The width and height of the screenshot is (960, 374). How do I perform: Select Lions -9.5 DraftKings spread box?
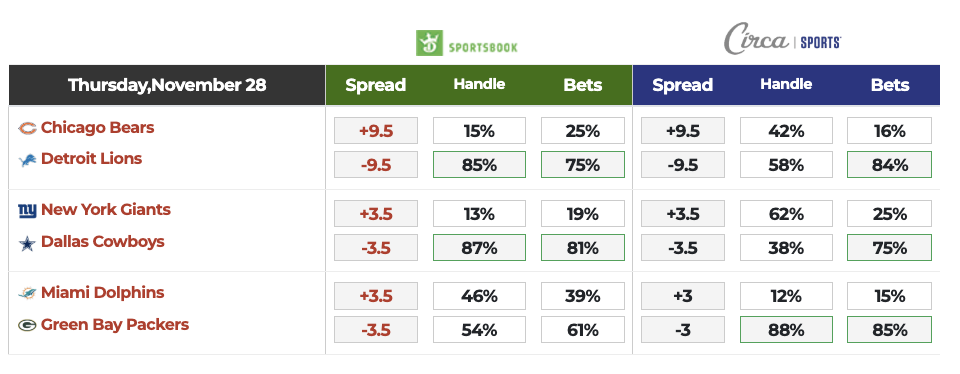tap(376, 165)
